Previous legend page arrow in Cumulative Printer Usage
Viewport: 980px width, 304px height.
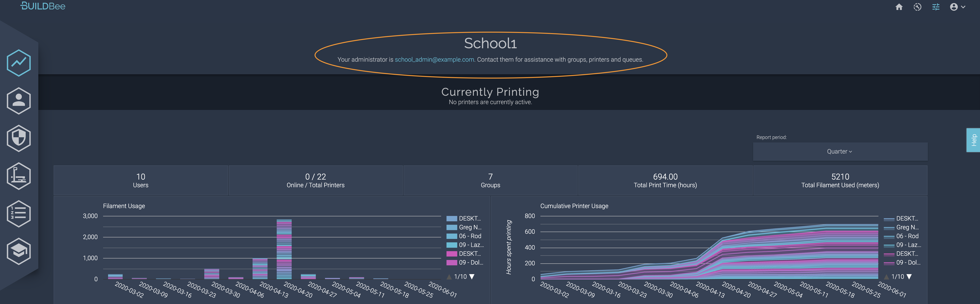[x=887, y=277]
